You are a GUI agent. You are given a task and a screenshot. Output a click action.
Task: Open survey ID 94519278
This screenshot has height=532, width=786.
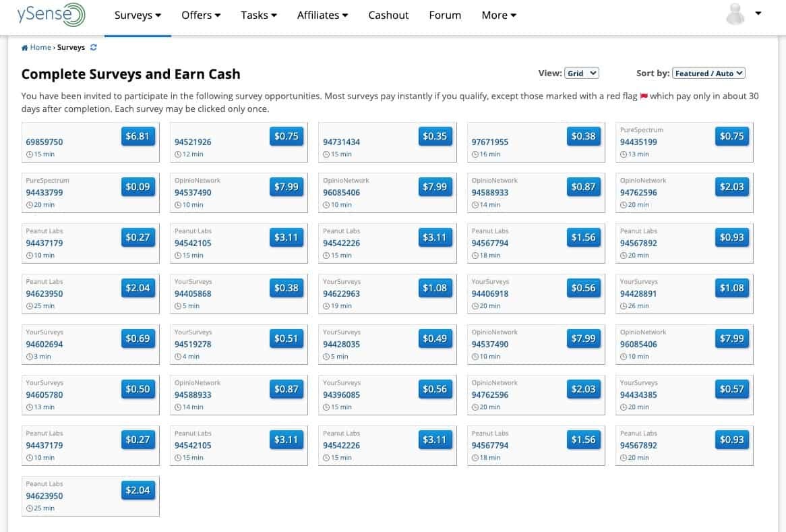193,345
